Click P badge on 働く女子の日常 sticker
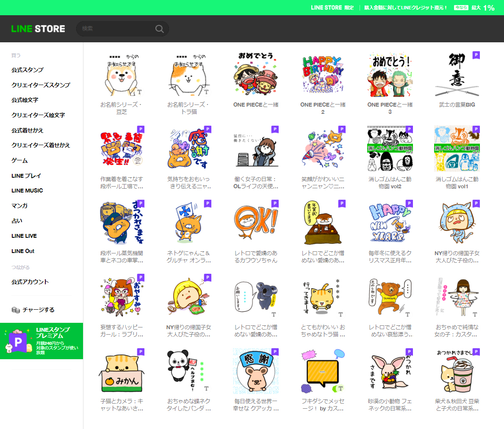This screenshot has height=429, width=504. (275, 129)
